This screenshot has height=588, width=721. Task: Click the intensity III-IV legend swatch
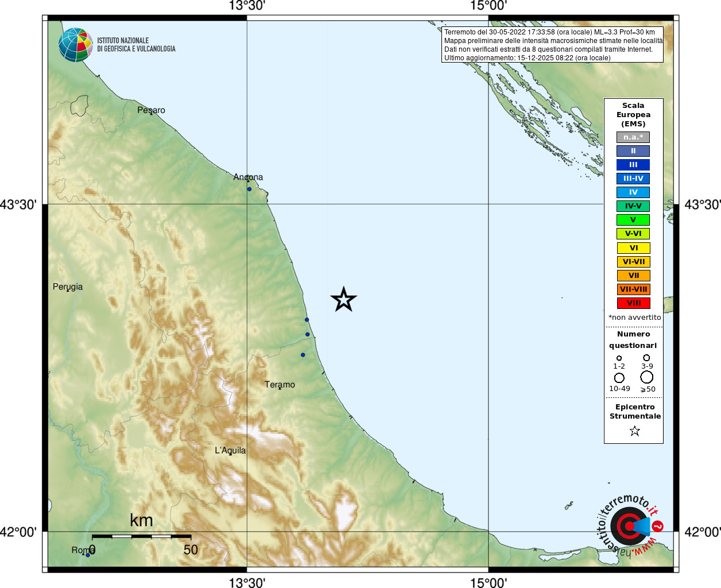(633, 179)
